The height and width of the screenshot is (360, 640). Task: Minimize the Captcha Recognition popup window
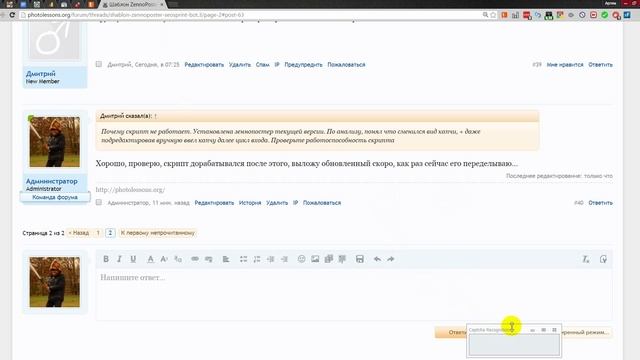click(x=532, y=330)
